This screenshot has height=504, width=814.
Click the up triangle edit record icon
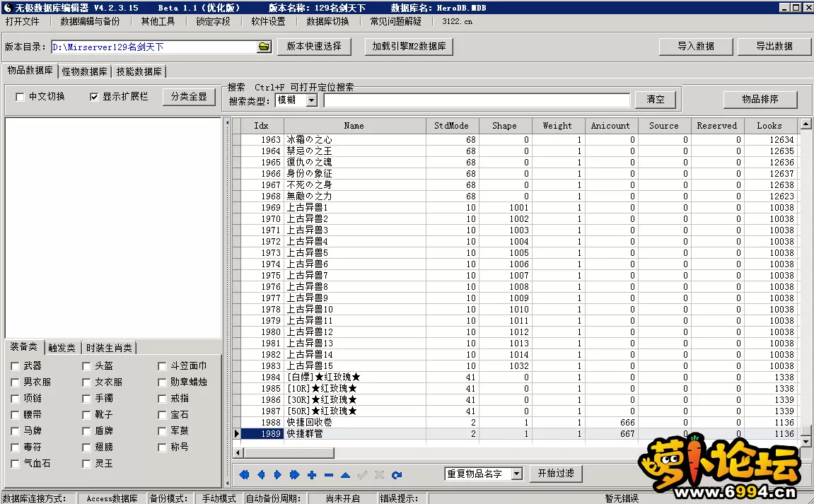pos(345,474)
